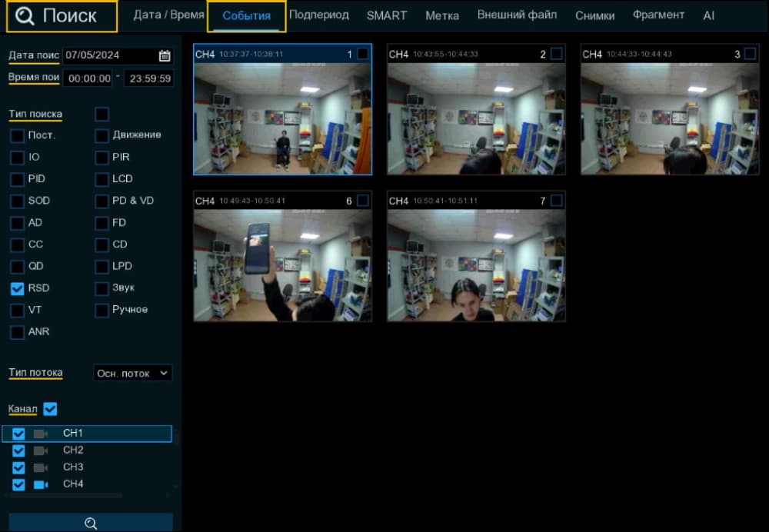Open the calendar date picker icon
769x532 pixels.
(165, 56)
